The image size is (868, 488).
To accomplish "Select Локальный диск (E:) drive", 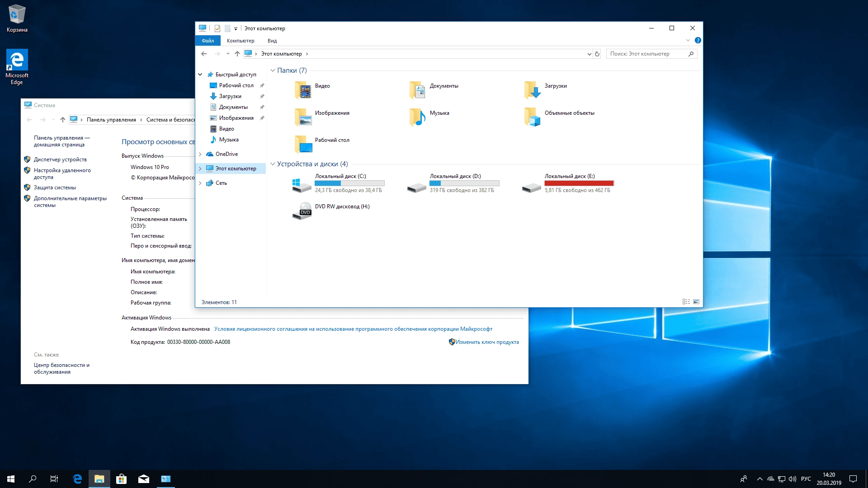I will pyautogui.click(x=568, y=183).
